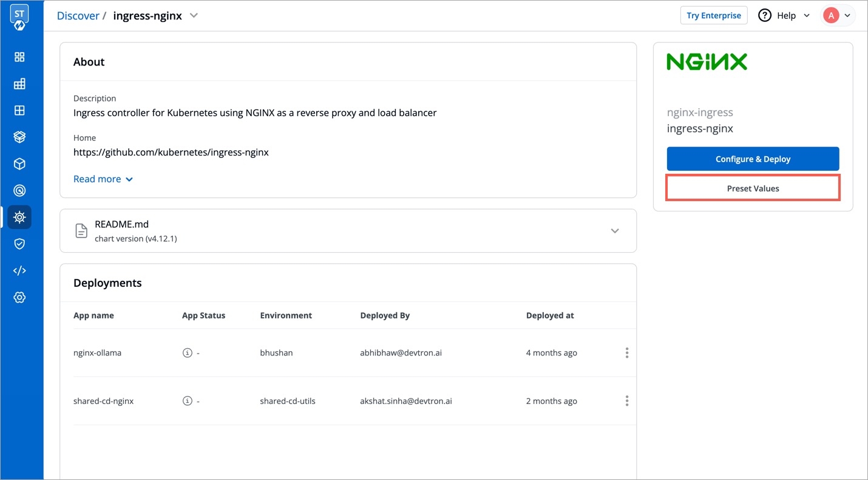
Task: Expand the README.md section chevron
Action: click(x=615, y=231)
